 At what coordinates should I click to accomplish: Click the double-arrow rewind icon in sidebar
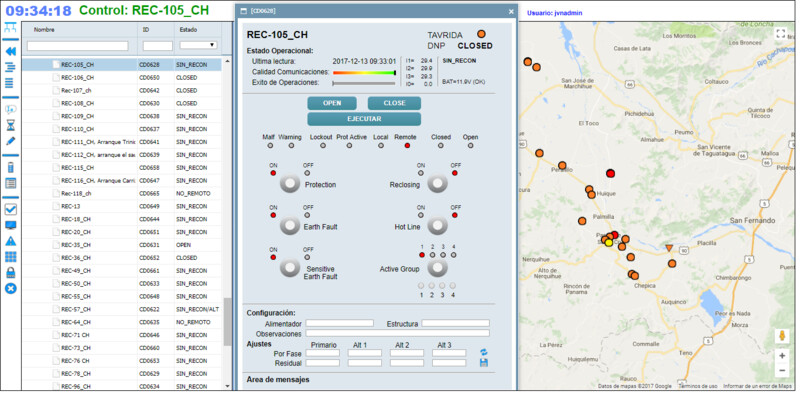click(x=11, y=51)
